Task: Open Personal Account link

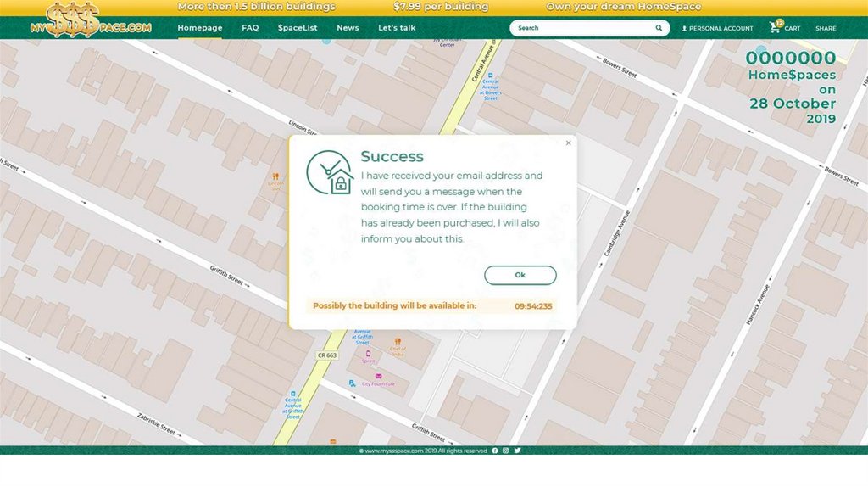Action: point(717,28)
